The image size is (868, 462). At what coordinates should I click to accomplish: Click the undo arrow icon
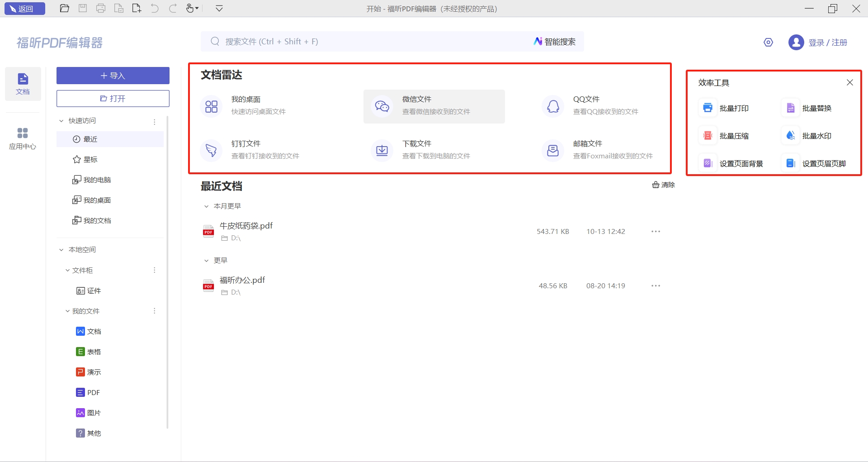click(x=155, y=9)
